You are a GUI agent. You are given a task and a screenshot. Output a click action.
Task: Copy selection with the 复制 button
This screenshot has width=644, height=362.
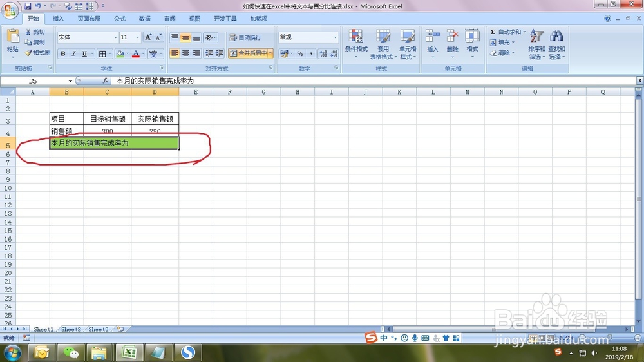point(35,43)
